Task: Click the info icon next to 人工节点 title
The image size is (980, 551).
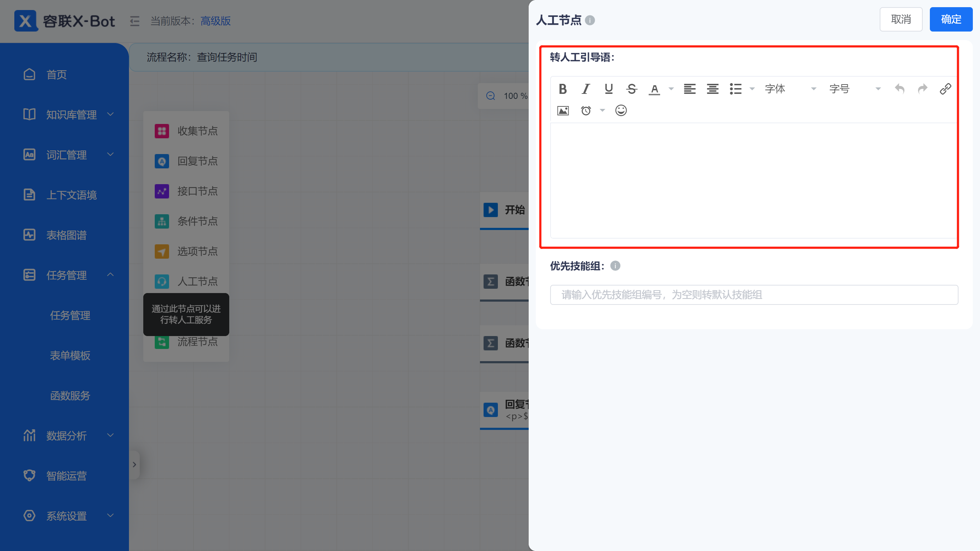Action: (x=590, y=20)
